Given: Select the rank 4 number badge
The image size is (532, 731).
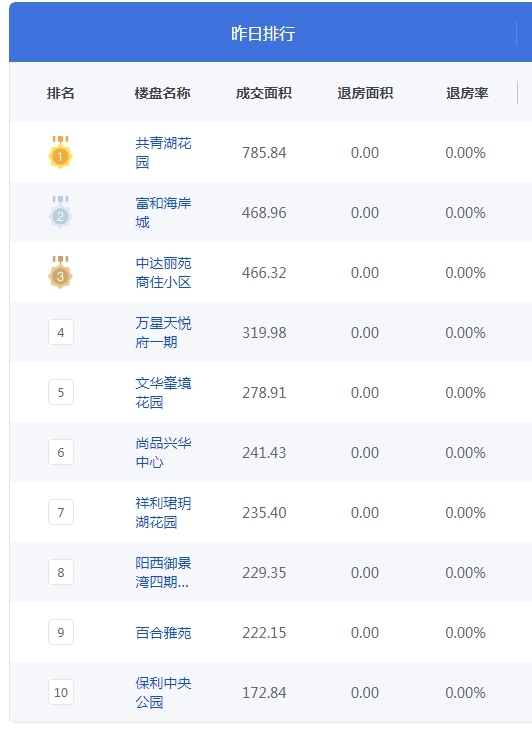Looking at the screenshot, I should coord(61,332).
